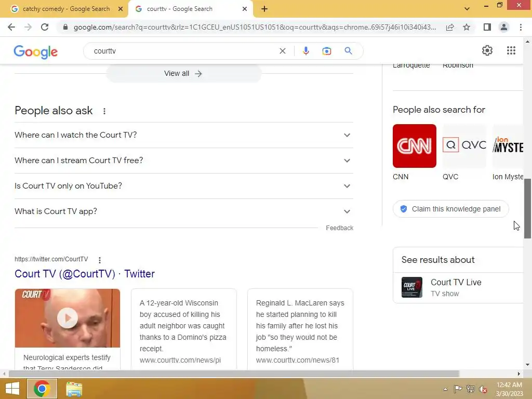Expand 'Is Court TV only on YouTube?'
The image size is (532, 399).
(183, 186)
